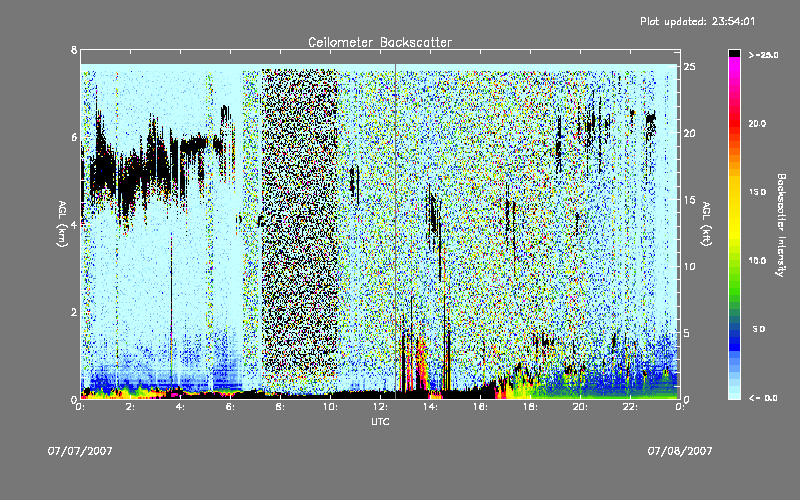This screenshot has height=500, width=800.
Task: Click the "Backscatter Intensity" colorbar label
Action: pos(781,225)
